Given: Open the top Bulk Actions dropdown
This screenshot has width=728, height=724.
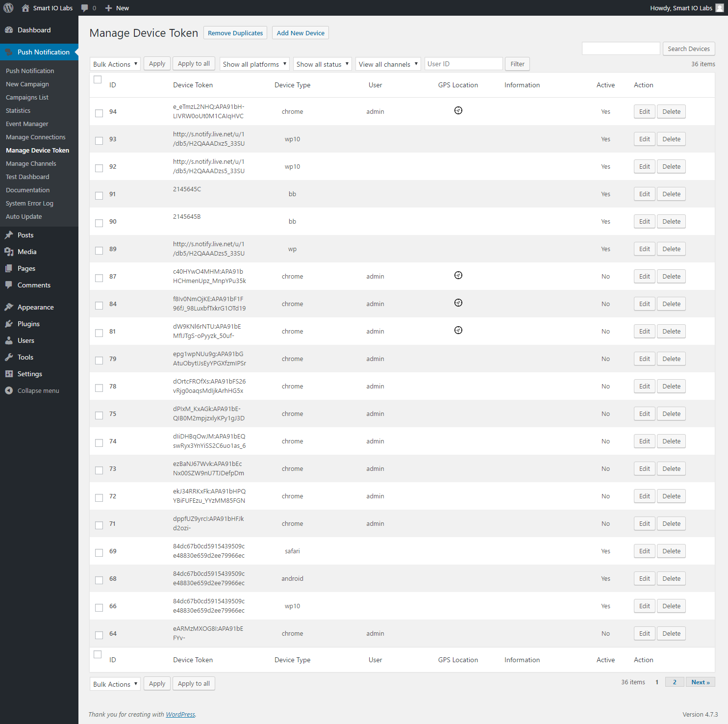Looking at the screenshot, I should click(115, 64).
